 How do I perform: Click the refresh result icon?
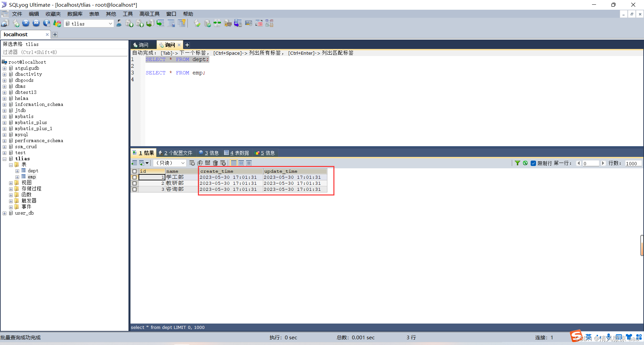point(525,163)
